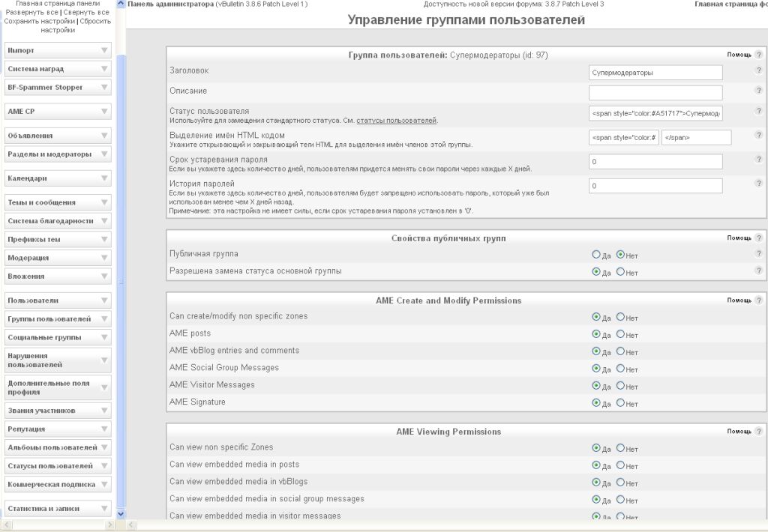Expand Система наград section arrow
Viewport: 768px width, 532px height.
pos(104,69)
